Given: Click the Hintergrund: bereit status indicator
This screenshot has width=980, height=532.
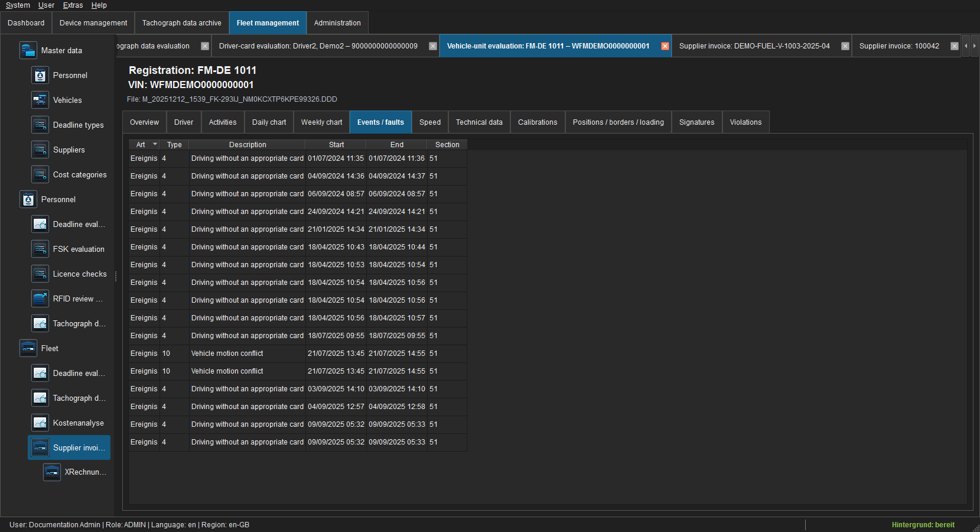Looking at the screenshot, I should click(923, 525).
